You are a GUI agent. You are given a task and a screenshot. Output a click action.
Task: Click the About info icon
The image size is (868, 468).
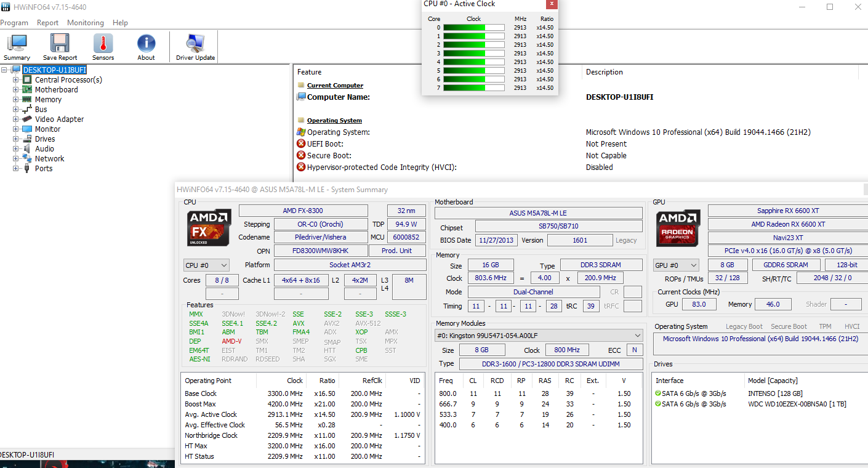coord(146,43)
